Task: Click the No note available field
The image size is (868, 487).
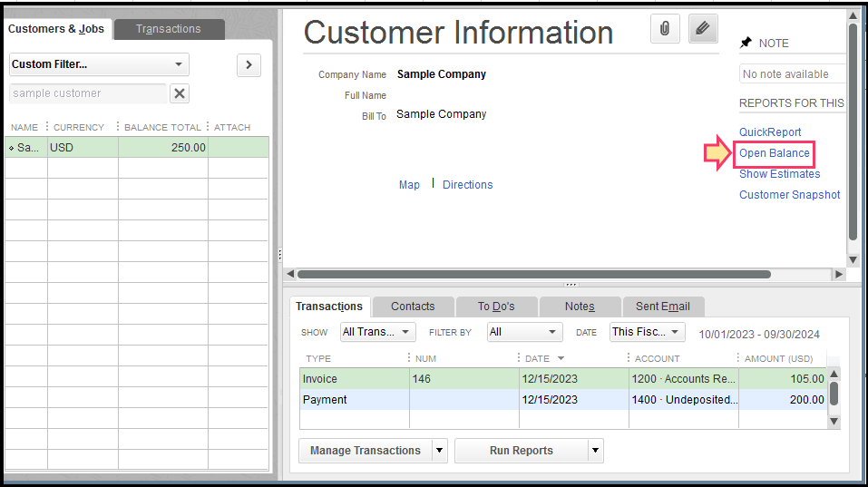Action: (792, 73)
